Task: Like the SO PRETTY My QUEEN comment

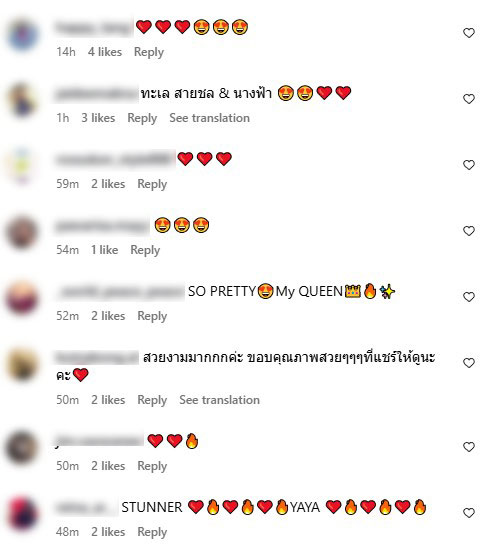Action: pyautogui.click(x=469, y=297)
